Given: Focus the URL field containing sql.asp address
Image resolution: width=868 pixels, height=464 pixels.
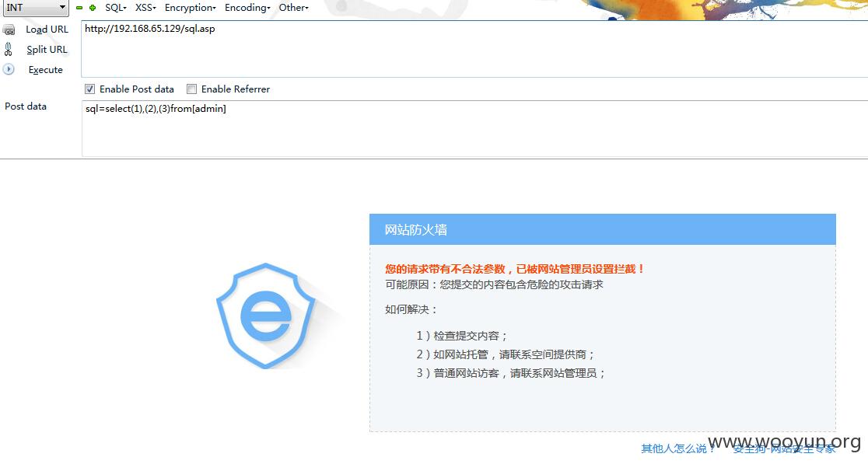Looking at the screenshot, I should click(x=474, y=49).
